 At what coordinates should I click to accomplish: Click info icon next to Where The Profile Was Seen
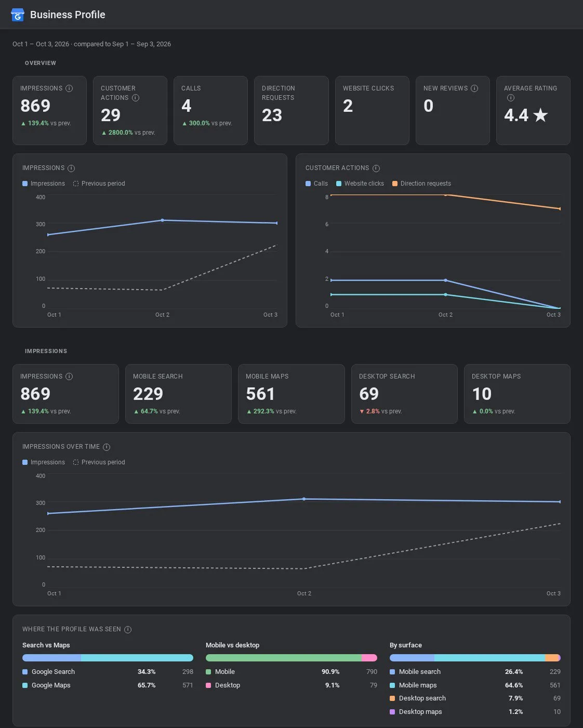click(128, 630)
